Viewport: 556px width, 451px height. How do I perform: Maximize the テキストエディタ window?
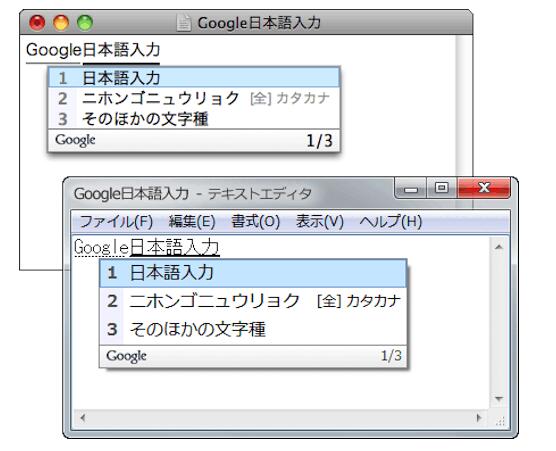click(442, 188)
